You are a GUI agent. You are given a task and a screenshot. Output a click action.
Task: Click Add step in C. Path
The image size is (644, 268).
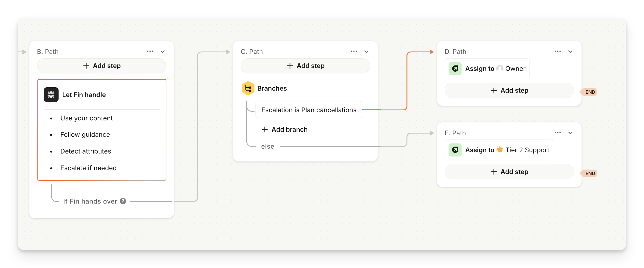pos(305,66)
